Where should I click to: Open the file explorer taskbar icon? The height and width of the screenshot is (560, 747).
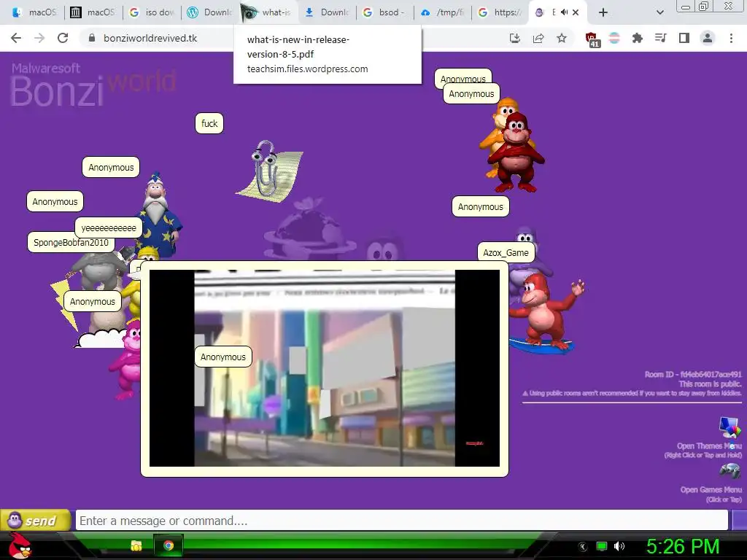[x=136, y=545]
